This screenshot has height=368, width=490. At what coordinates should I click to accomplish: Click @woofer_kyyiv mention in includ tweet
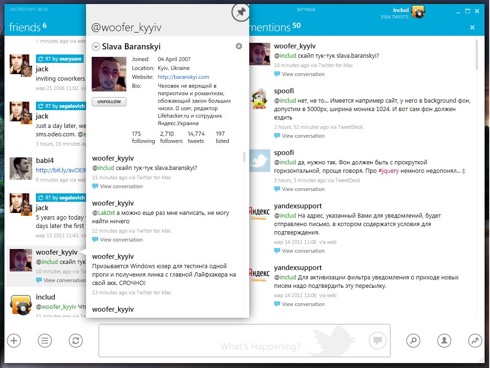(x=56, y=306)
